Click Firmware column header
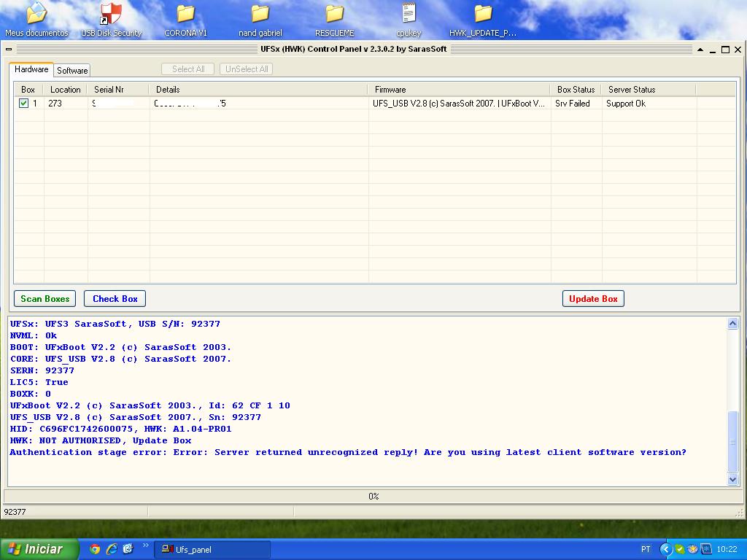This screenshot has width=747, height=560. (460, 90)
